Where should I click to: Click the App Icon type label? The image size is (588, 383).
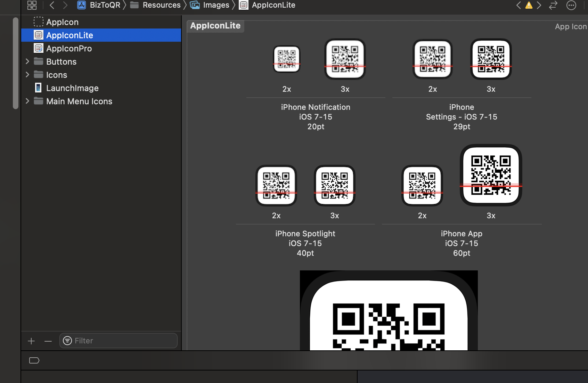tap(571, 26)
